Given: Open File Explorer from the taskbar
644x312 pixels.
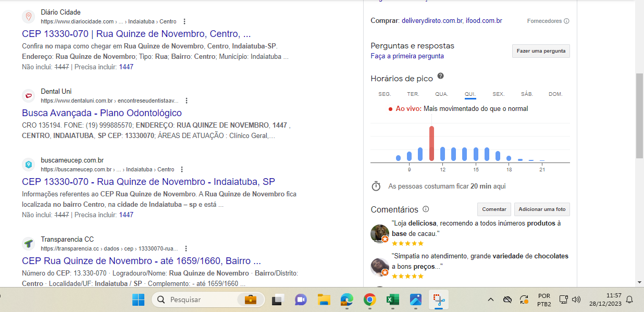Looking at the screenshot, I should pyautogui.click(x=324, y=299).
